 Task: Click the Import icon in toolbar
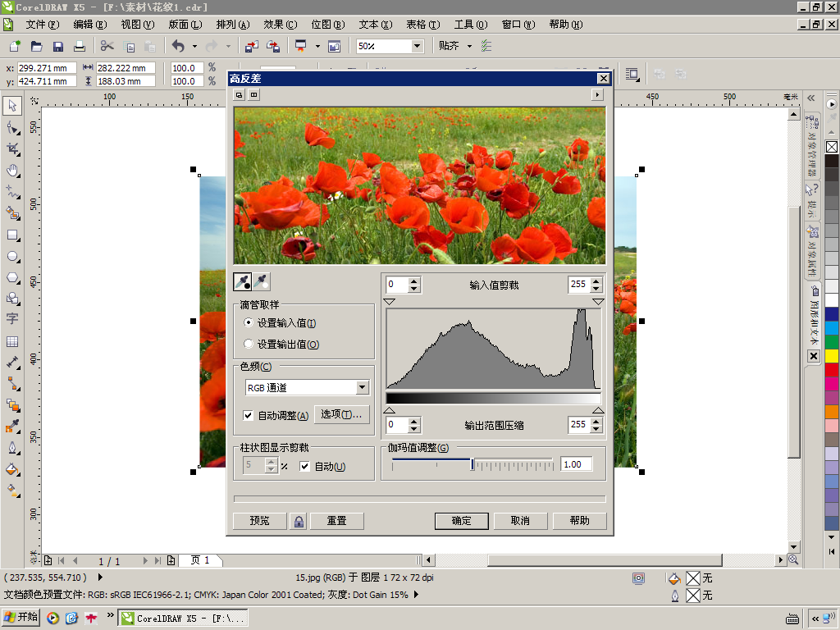click(x=251, y=46)
